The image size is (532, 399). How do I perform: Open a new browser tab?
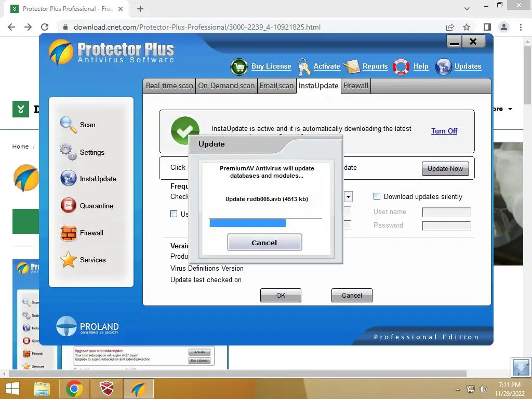pyautogui.click(x=140, y=9)
